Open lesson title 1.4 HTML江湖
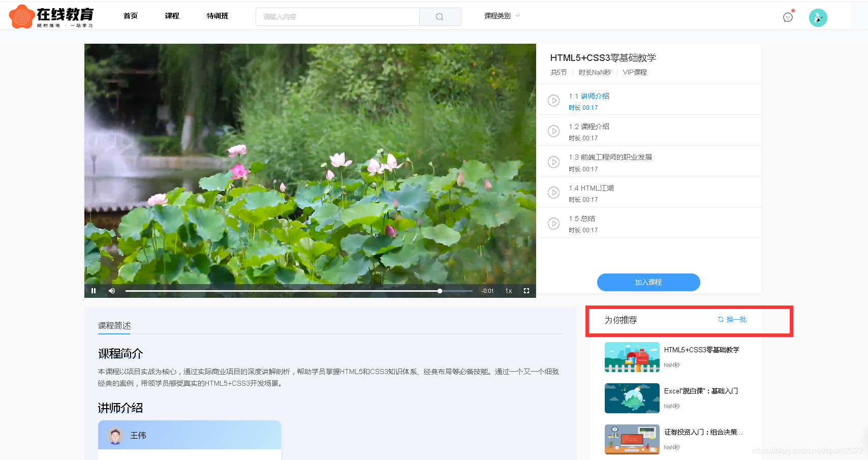The height and width of the screenshot is (460, 868). click(x=592, y=188)
